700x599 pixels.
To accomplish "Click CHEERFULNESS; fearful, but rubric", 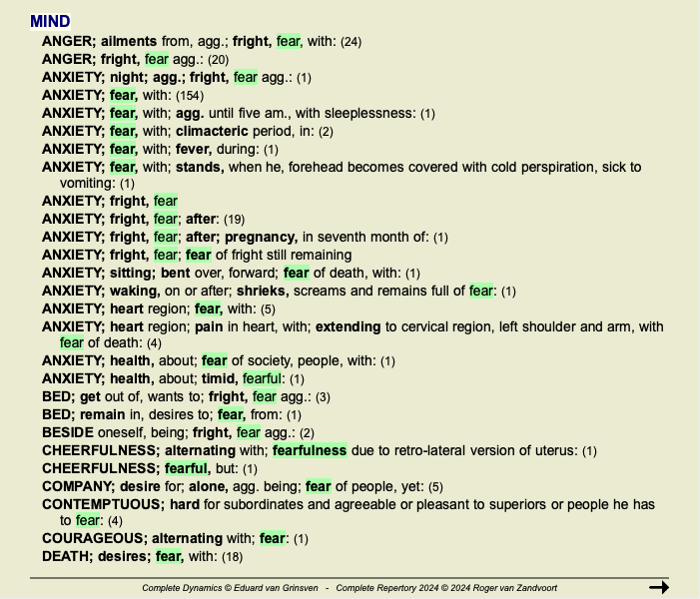I will pos(150,468).
